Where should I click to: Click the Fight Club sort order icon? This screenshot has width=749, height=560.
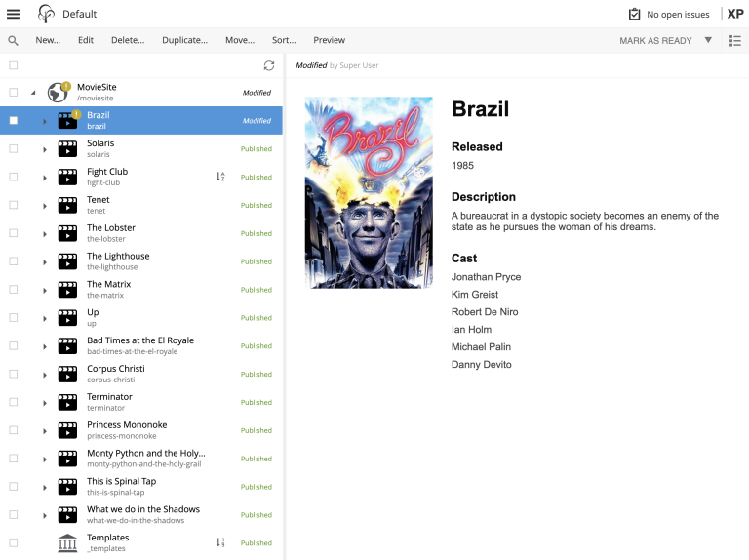220,177
